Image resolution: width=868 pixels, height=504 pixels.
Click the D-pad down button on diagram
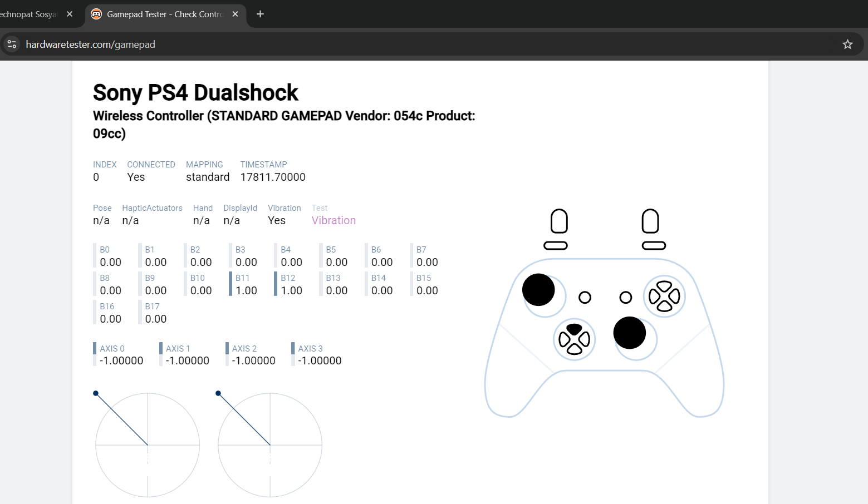tap(574, 349)
